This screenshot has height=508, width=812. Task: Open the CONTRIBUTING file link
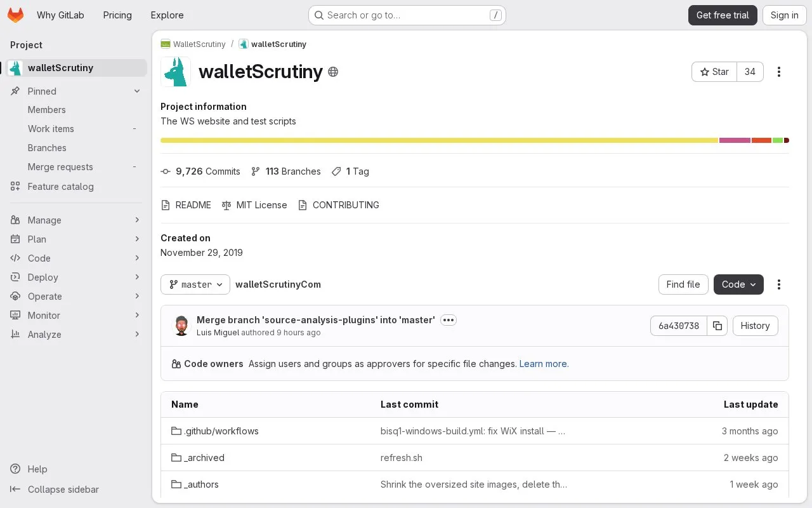pyautogui.click(x=339, y=205)
